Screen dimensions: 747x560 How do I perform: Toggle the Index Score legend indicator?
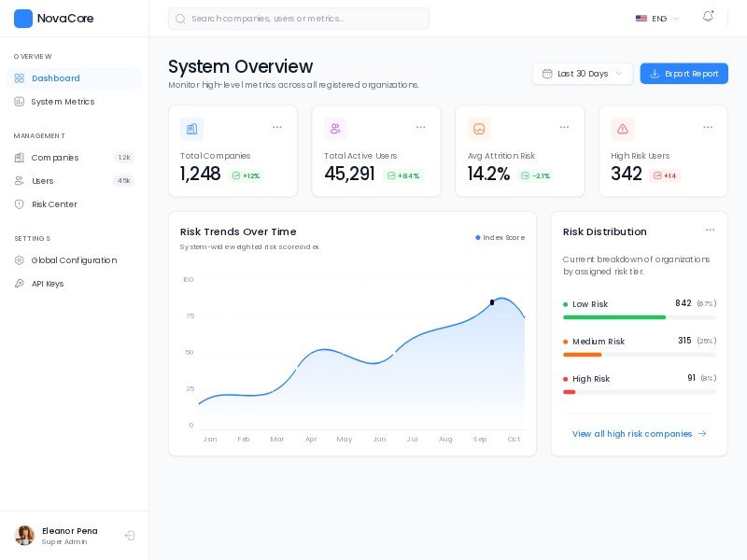[x=479, y=238]
